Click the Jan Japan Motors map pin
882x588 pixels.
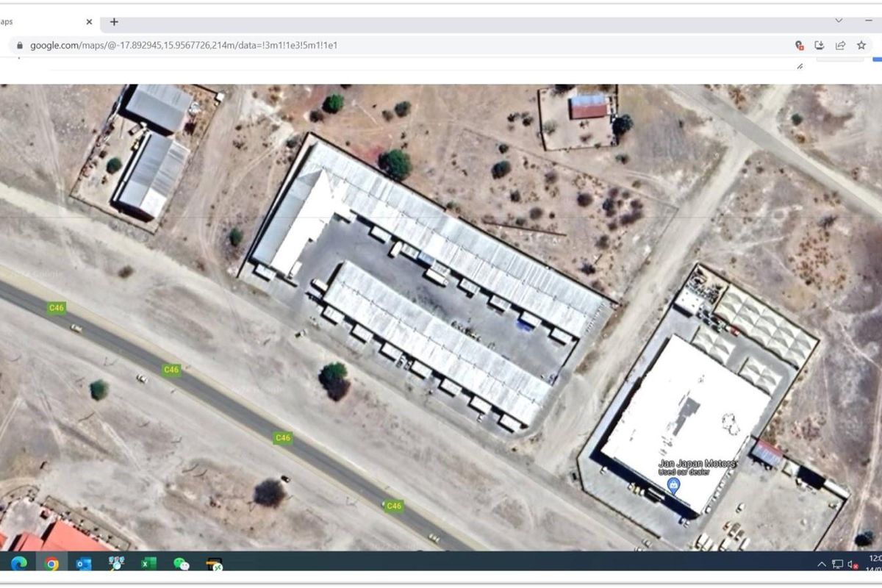pyautogui.click(x=674, y=484)
